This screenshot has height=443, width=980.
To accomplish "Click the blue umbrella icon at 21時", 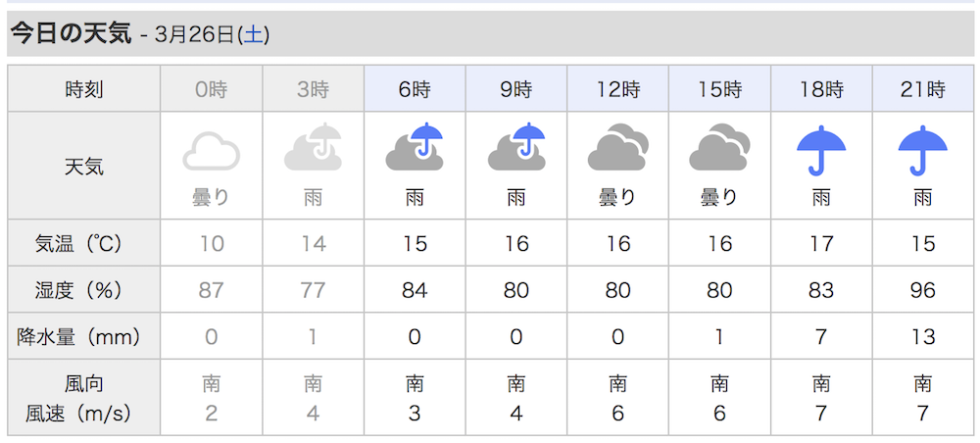I will pyautogui.click(x=923, y=150).
